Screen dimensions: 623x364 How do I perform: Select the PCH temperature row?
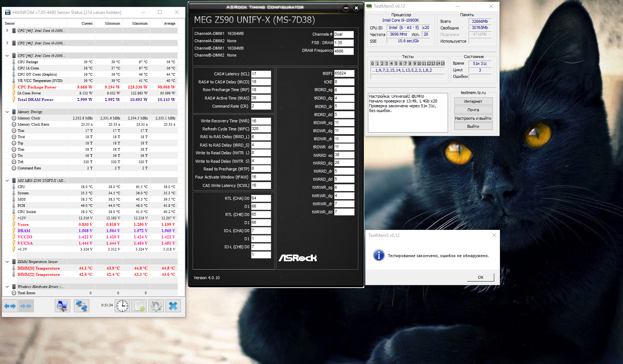coord(90,206)
